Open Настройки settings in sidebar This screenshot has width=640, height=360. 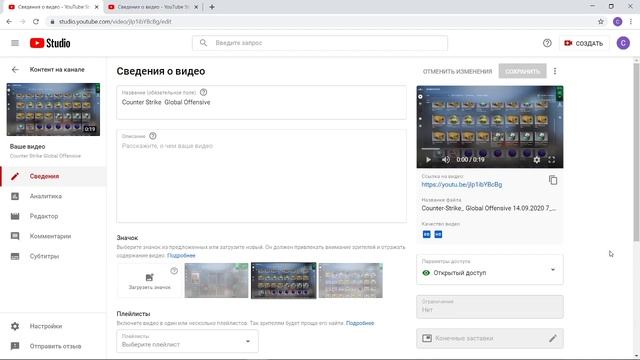(53, 326)
